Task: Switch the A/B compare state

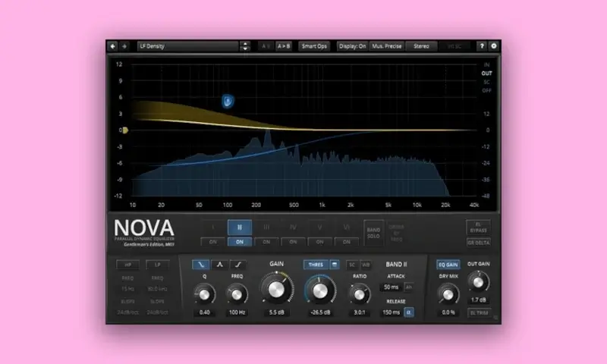Action: tap(266, 46)
